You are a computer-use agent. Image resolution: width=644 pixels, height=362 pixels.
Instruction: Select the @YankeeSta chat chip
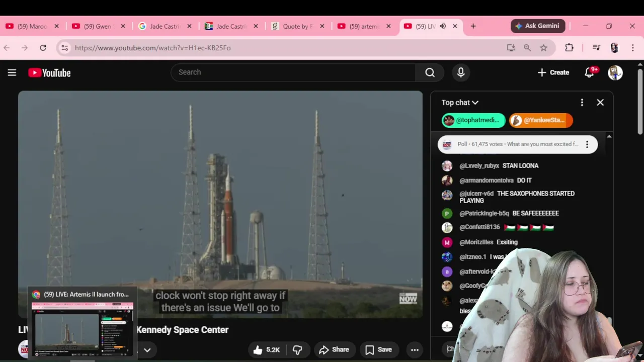click(x=541, y=120)
